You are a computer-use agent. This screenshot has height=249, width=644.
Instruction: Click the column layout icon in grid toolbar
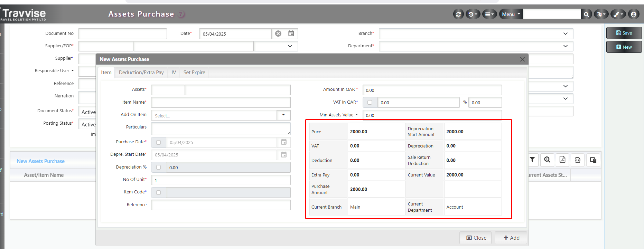(593, 160)
